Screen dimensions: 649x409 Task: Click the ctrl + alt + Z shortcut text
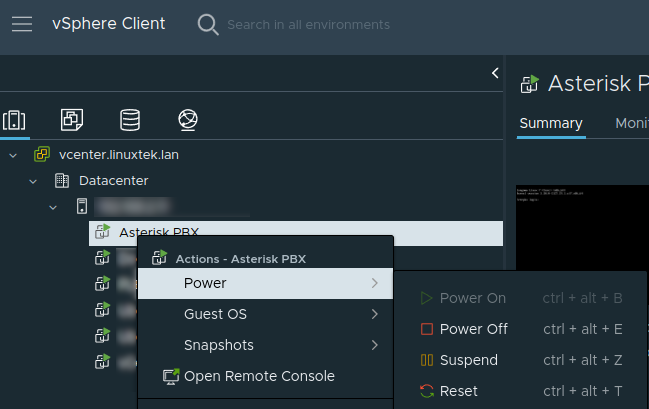coord(583,360)
